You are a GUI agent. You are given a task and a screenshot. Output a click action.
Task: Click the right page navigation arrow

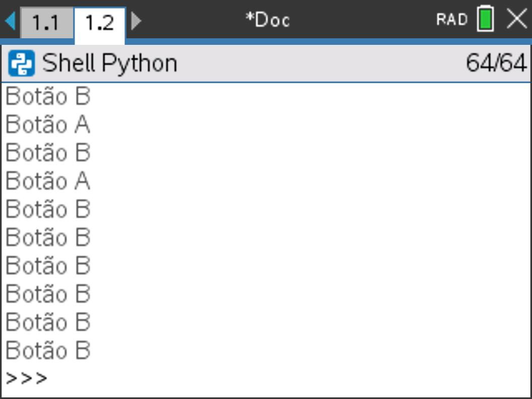(136, 21)
